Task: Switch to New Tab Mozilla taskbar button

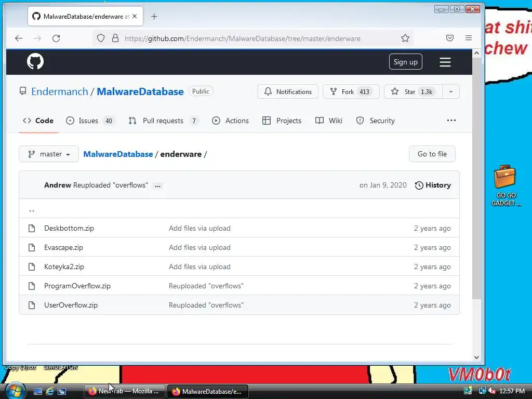Action: [x=124, y=391]
